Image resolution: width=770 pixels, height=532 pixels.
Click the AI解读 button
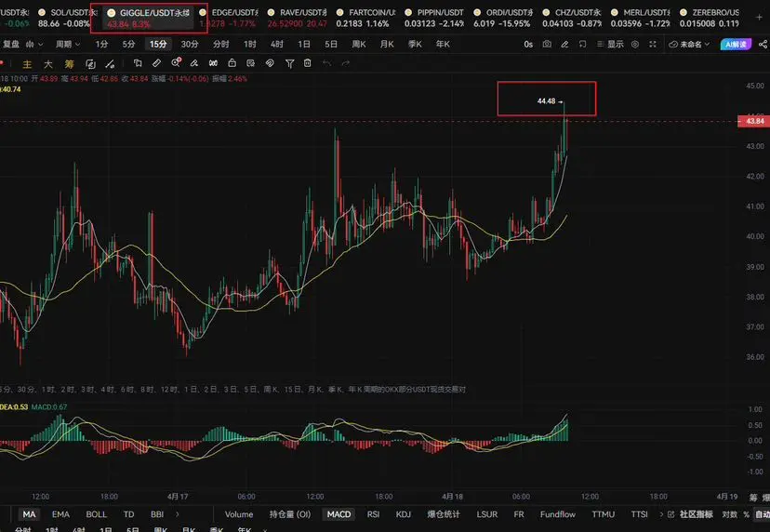coord(736,45)
